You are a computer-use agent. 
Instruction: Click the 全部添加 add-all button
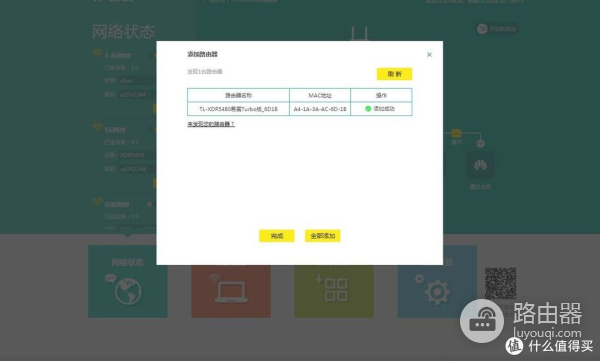pyautogui.click(x=323, y=236)
